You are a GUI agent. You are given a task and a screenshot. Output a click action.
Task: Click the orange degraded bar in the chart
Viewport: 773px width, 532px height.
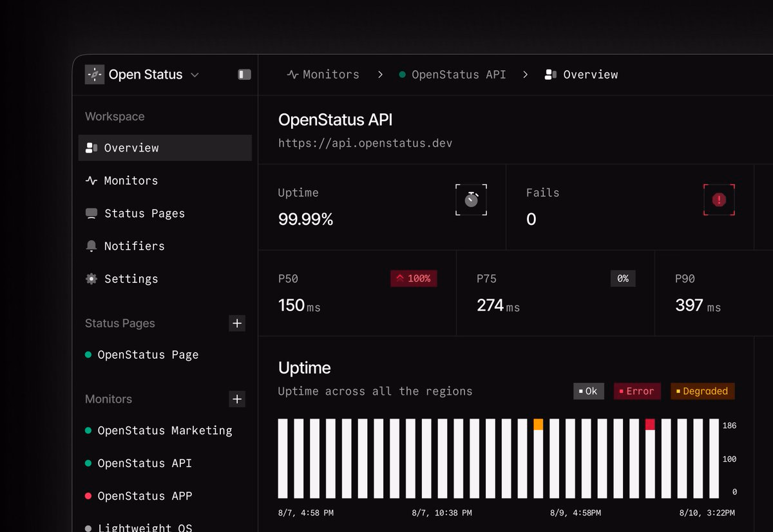pos(539,424)
